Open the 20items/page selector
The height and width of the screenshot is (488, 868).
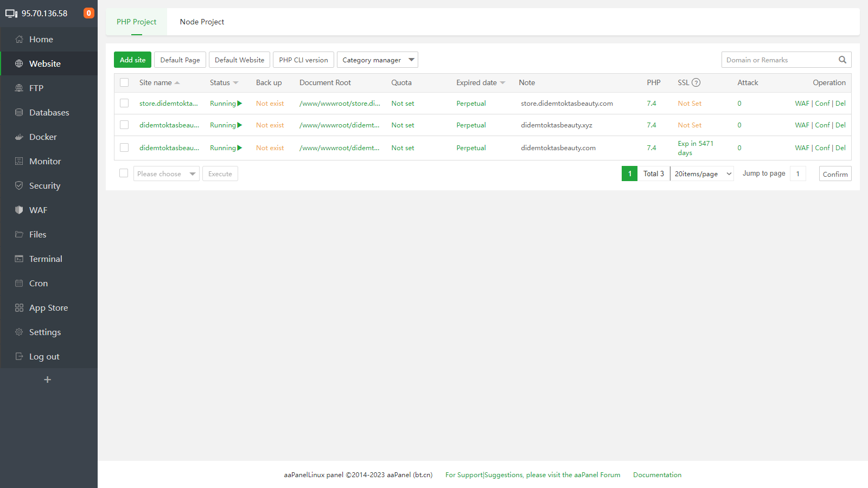coord(703,174)
